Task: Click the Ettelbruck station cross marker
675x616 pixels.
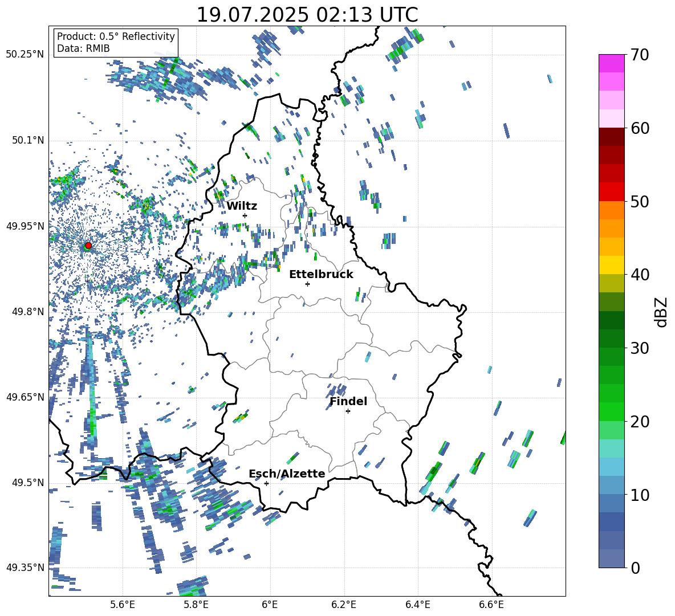Action: [x=307, y=284]
